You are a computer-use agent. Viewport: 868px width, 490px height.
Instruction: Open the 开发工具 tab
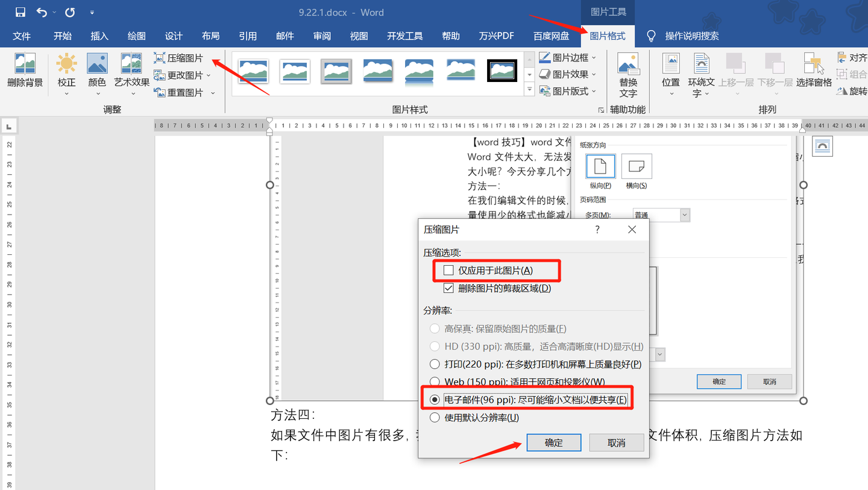405,36
